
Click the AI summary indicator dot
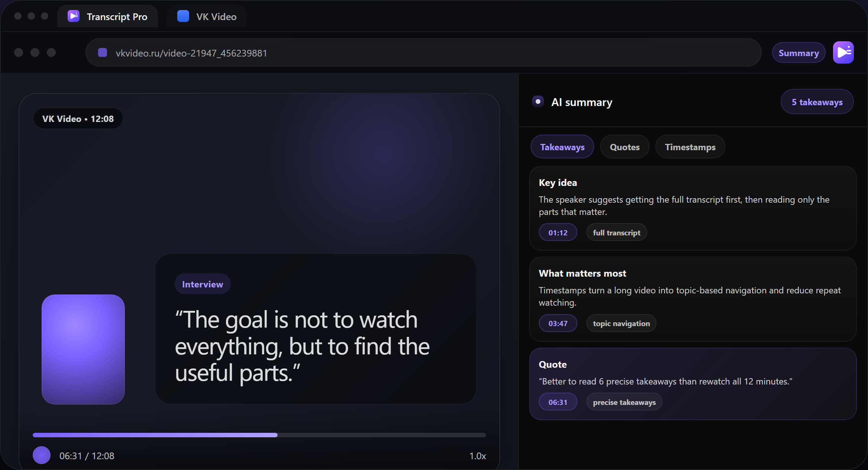(x=538, y=102)
